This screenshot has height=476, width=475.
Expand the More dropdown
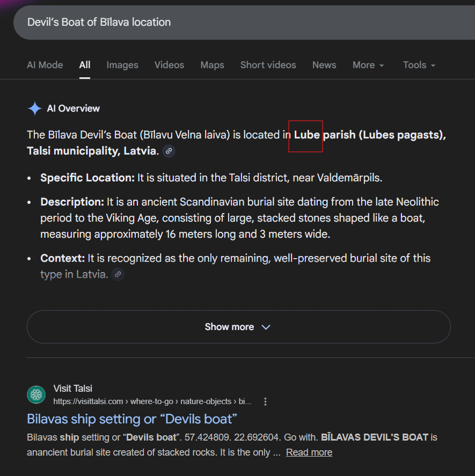(x=368, y=65)
